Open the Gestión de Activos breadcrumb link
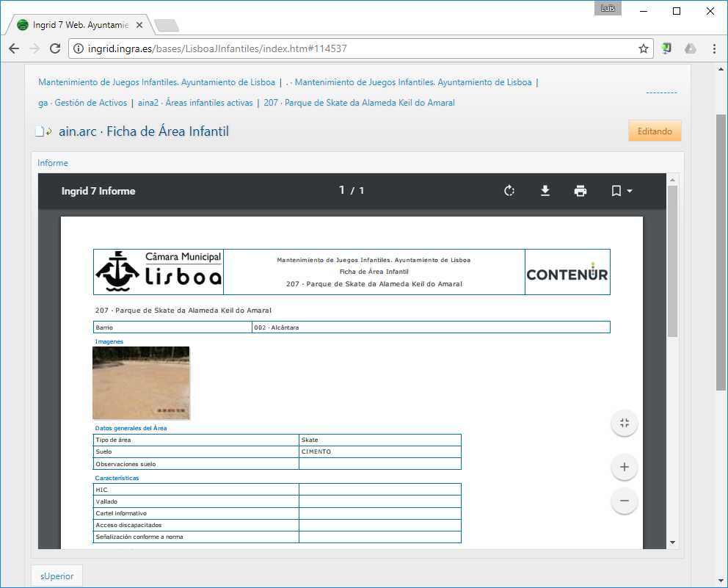Screen dimensions: 728x588 pyautogui.click(x=90, y=103)
